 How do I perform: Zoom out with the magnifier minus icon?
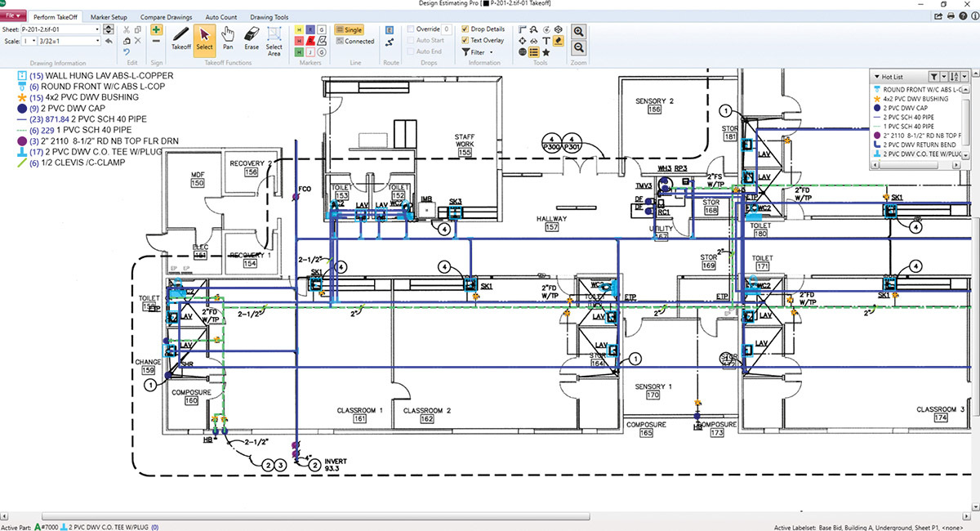tap(578, 47)
